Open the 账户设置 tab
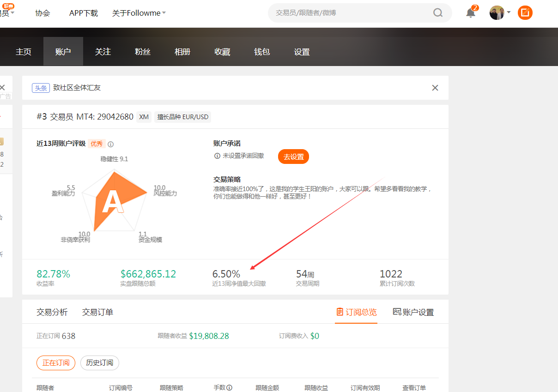Image resolution: width=558 pixels, height=392 pixels. coord(413,312)
